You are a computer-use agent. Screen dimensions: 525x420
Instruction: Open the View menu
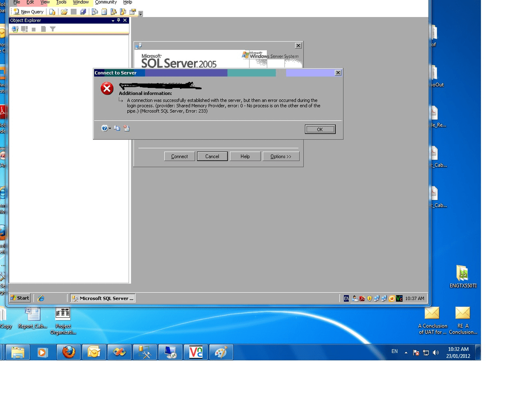45,2
